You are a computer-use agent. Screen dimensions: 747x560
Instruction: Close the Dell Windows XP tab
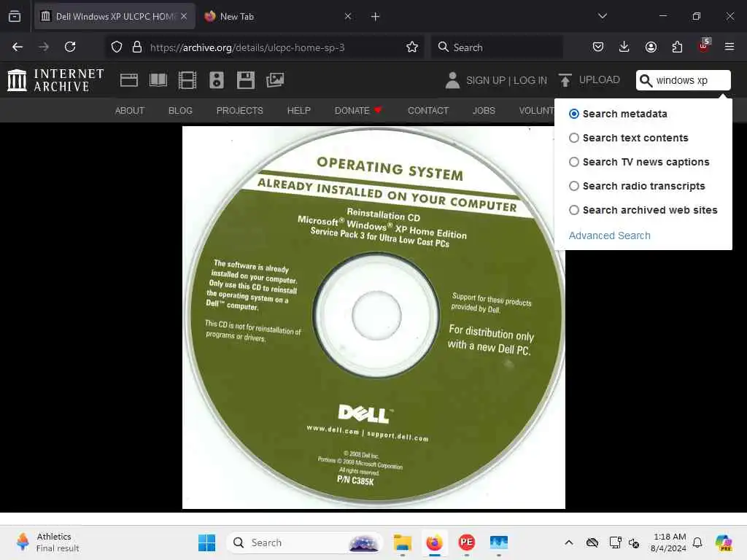pyautogui.click(x=184, y=16)
